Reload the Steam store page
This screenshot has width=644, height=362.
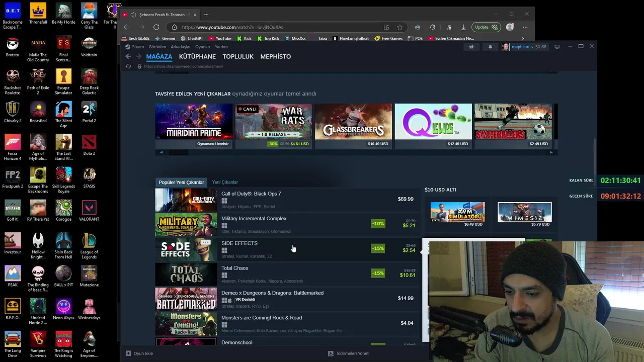tap(128, 66)
